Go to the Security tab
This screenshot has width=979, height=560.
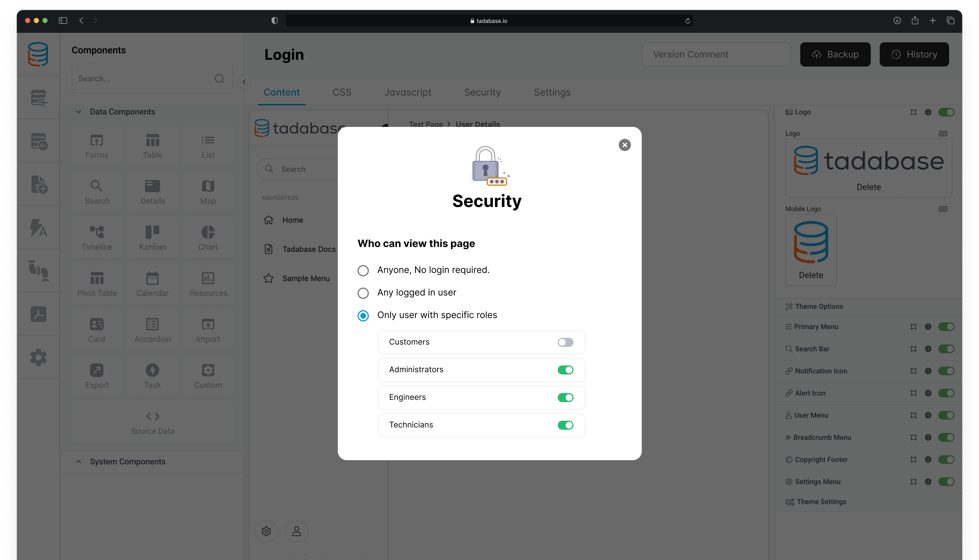point(482,92)
